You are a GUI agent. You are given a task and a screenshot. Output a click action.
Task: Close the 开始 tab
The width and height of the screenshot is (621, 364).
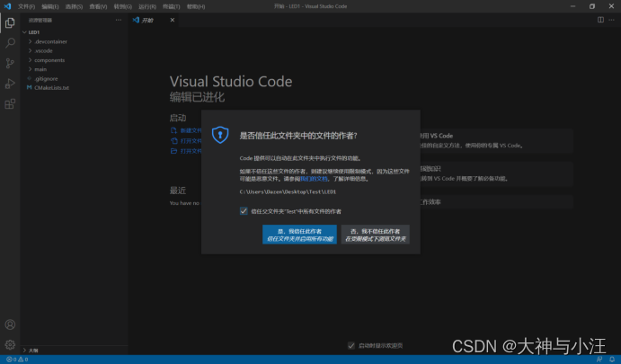173,20
